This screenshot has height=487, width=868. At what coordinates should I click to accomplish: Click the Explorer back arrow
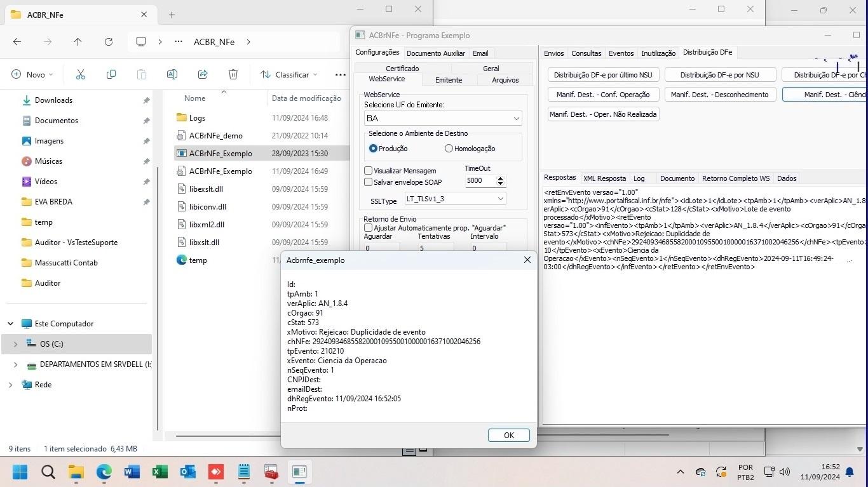pos(17,42)
